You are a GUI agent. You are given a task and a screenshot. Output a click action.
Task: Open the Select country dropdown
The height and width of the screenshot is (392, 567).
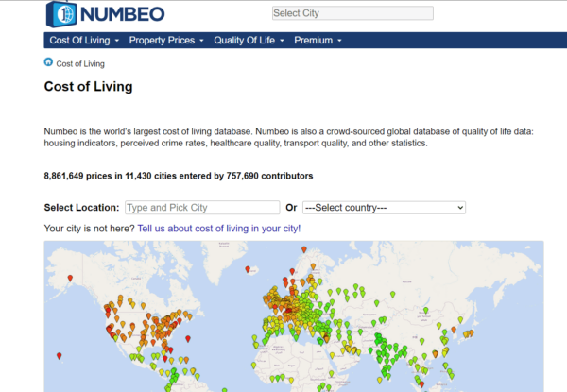pyautogui.click(x=384, y=207)
